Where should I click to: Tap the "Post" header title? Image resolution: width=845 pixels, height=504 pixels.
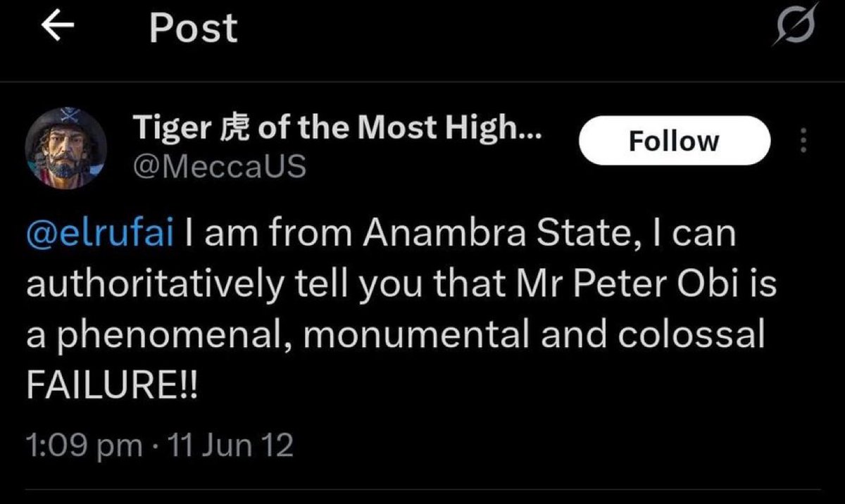[x=194, y=29]
